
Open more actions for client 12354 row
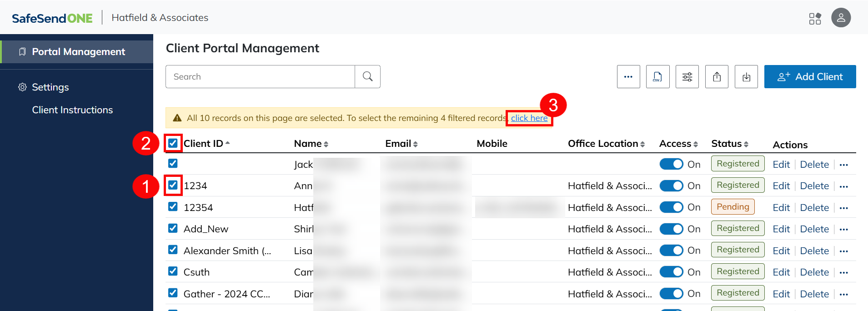(844, 208)
